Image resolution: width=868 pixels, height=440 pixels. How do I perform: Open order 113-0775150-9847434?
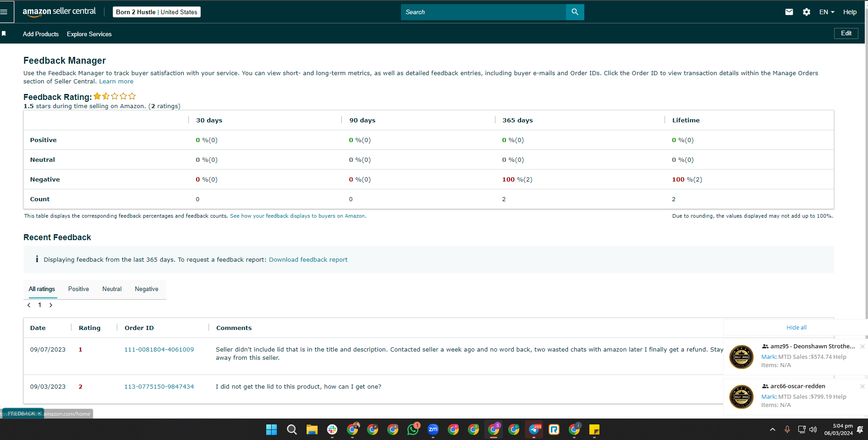pyautogui.click(x=159, y=386)
